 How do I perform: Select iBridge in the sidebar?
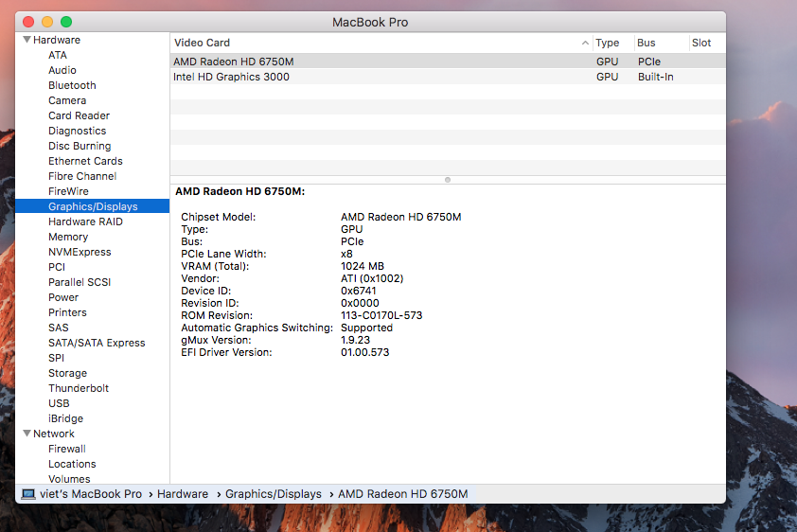point(65,418)
